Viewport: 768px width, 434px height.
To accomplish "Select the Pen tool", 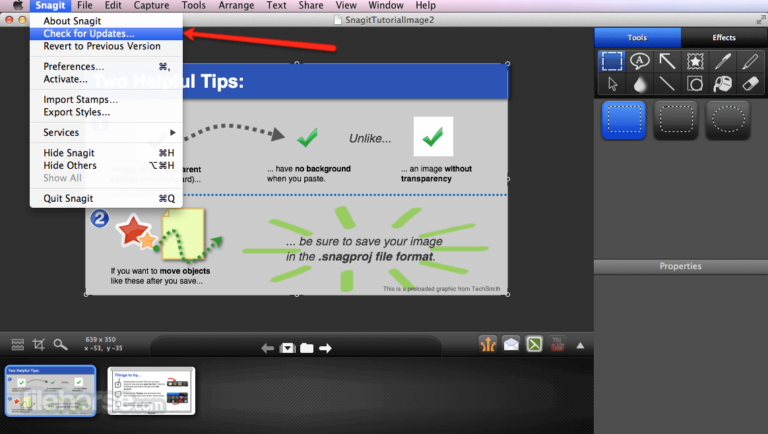I will (x=722, y=61).
